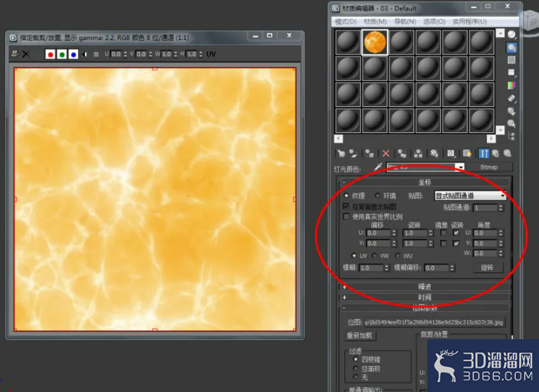Click the 旋转 button

[487, 267]
